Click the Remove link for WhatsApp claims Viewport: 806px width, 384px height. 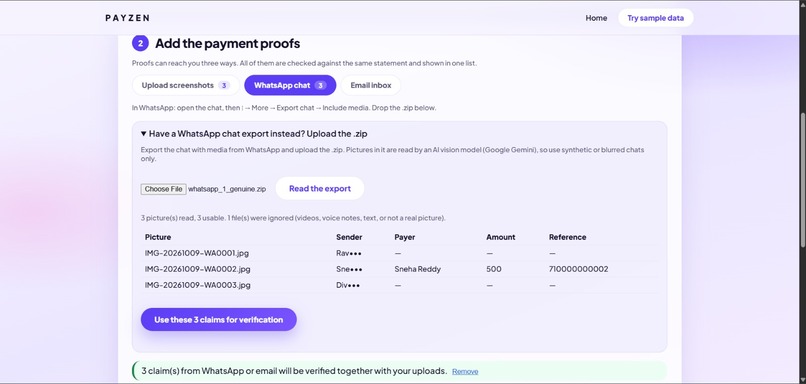point(465,371)
